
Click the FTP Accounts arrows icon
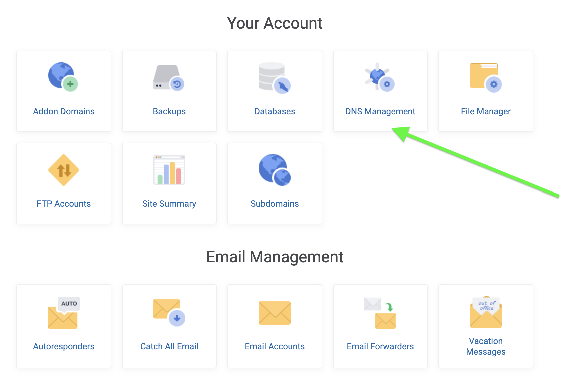click(x=64, y=170)
